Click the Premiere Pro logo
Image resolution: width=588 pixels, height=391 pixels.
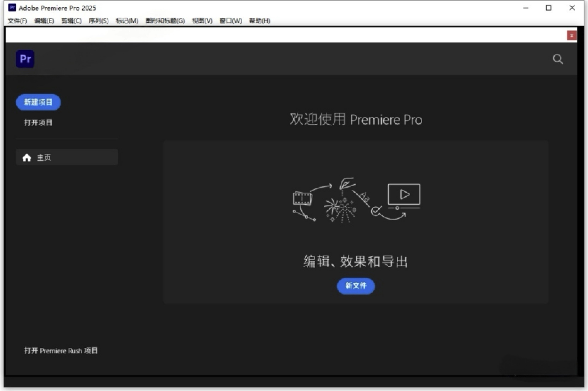[25, 59]
